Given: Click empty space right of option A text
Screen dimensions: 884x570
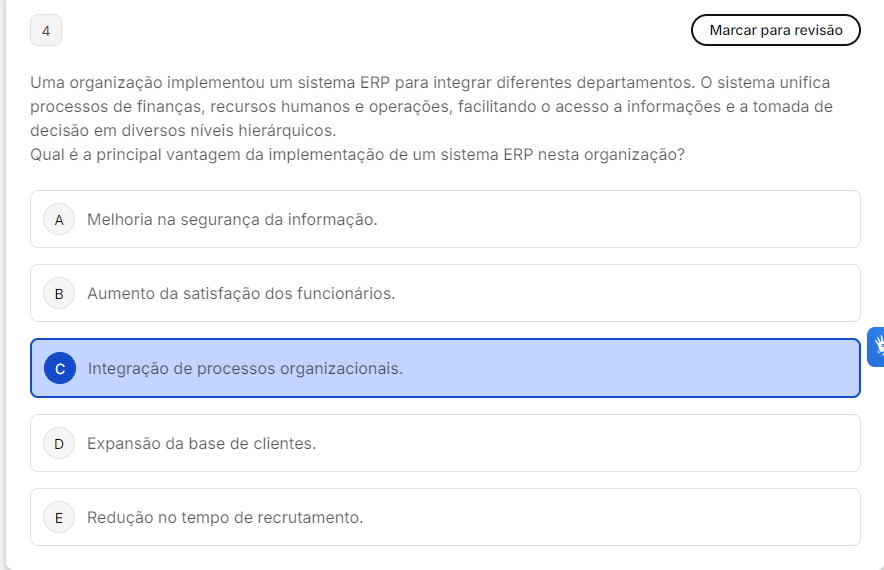Looking at the screenshot, I should [x=620, y=219].
